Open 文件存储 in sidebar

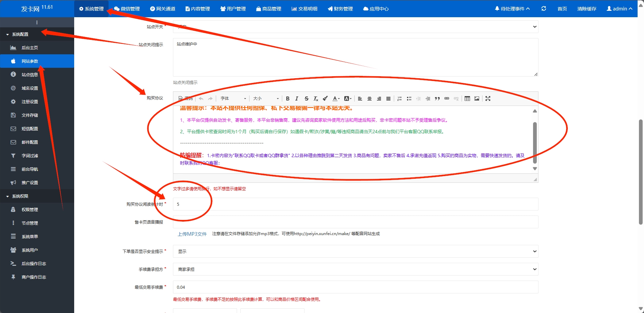37,115
